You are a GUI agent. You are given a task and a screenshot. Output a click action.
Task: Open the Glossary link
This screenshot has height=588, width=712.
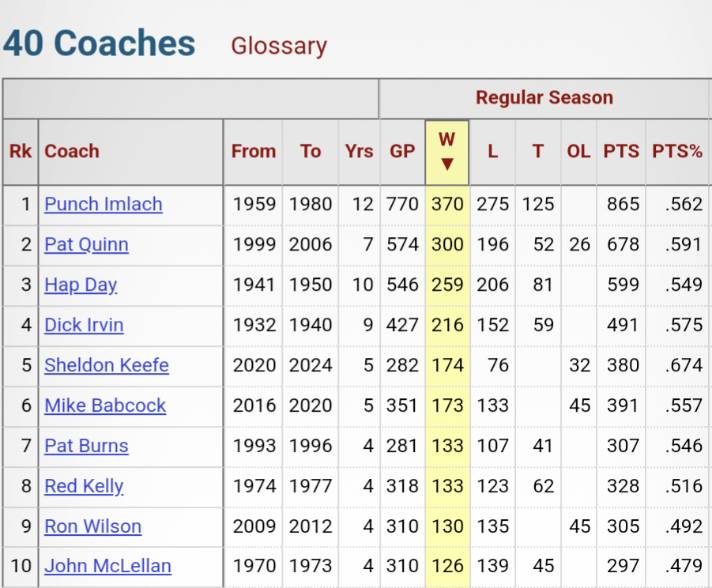278,46
